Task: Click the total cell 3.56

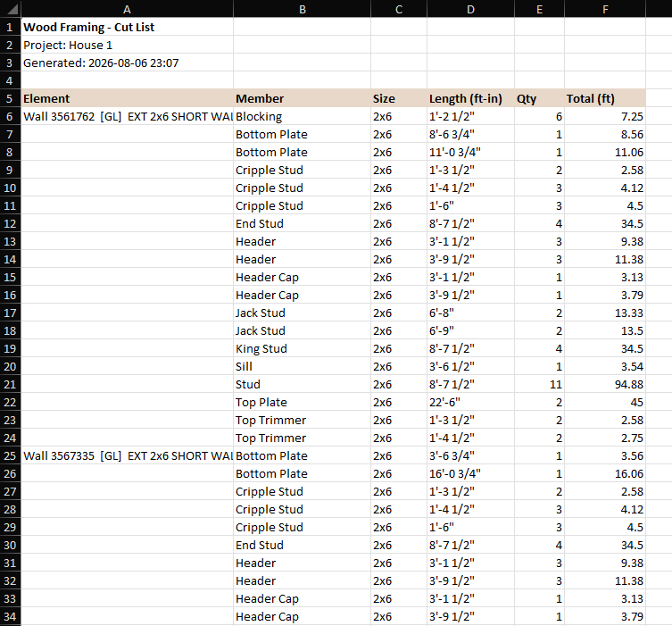Action: click(605, 455)
